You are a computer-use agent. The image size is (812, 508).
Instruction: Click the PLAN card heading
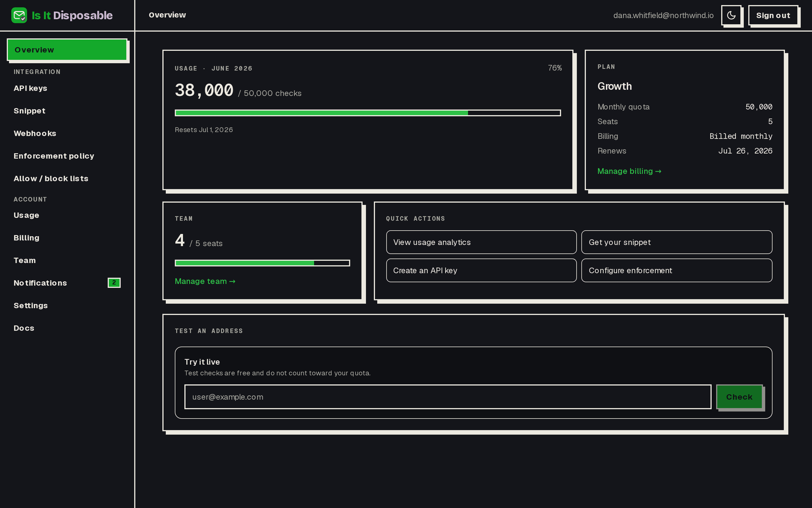(x=606, y=67)
